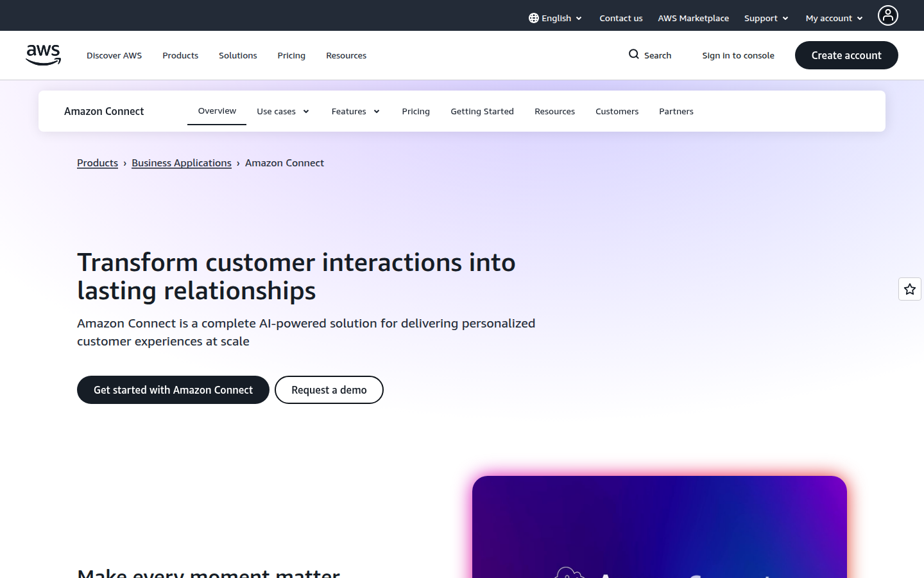Viewport: 924px width, 578px height.
Task: Open the Support dropdown menu
Action: tap(766, 18)
